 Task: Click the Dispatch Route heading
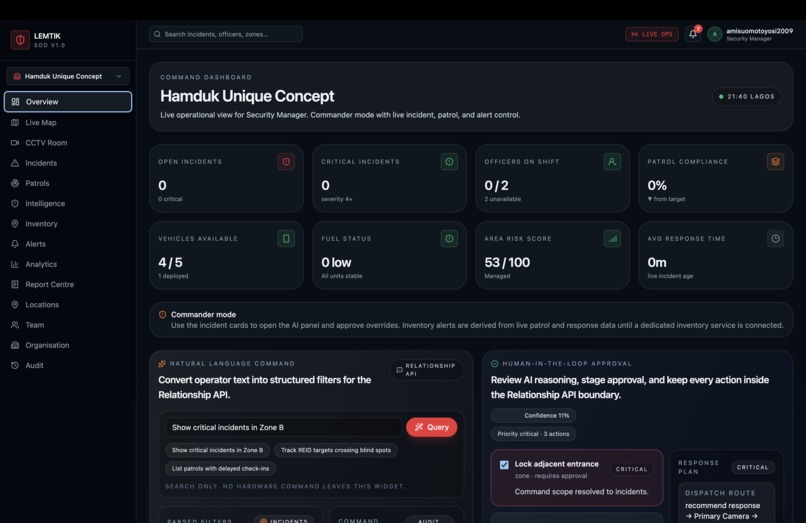pyautogui.click(x=720, y=493)
